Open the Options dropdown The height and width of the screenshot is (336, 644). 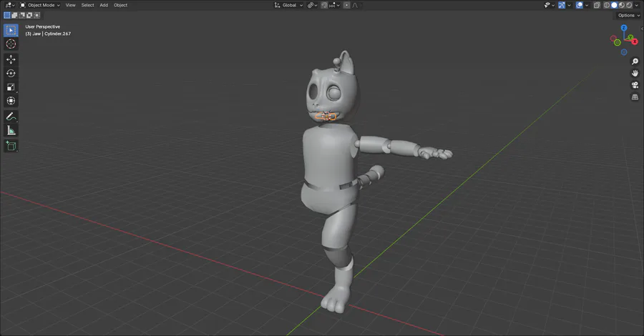pos(629,16)
